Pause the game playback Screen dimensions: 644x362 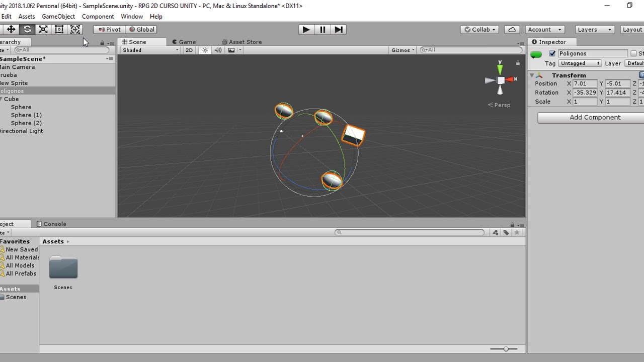click(322, 30)
